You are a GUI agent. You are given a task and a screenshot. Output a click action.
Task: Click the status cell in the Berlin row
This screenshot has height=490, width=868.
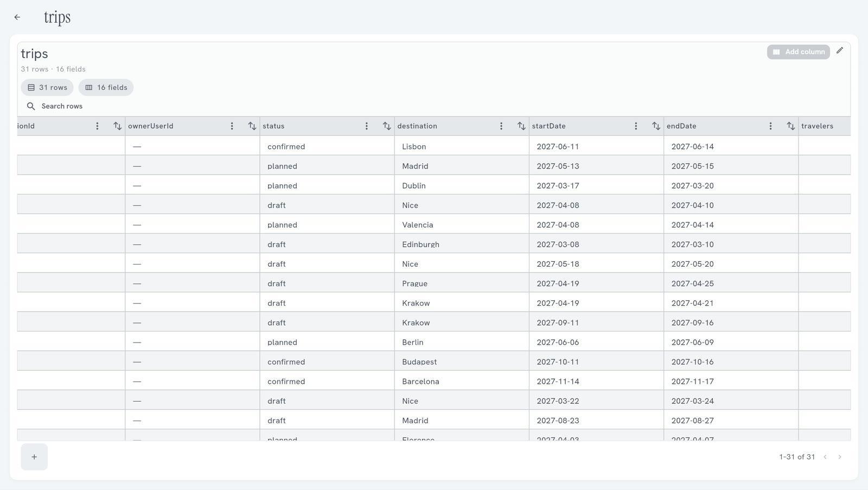[327, 341]
